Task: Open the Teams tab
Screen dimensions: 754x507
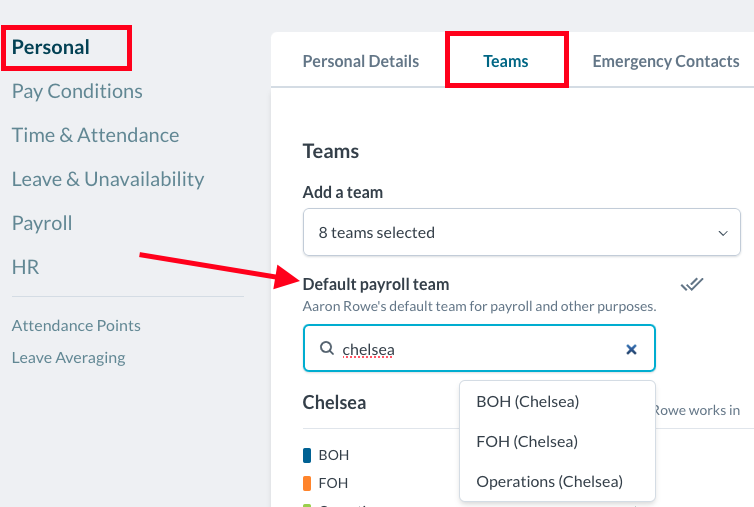Action: (x=506, y=61)
